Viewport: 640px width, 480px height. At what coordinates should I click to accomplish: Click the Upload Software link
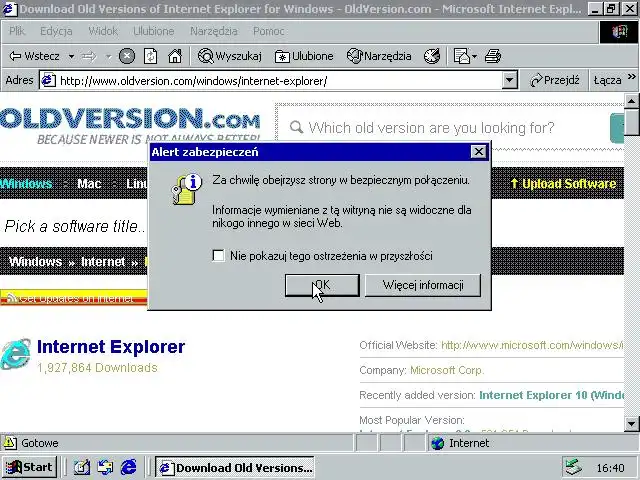pyautogui.click(x=563, y=184)
